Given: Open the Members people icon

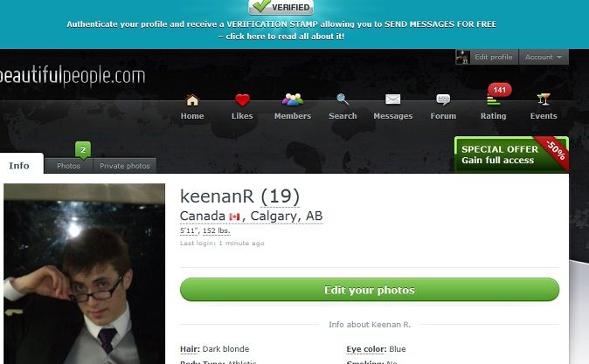Looking at the screenshot, I should [293, 100].
